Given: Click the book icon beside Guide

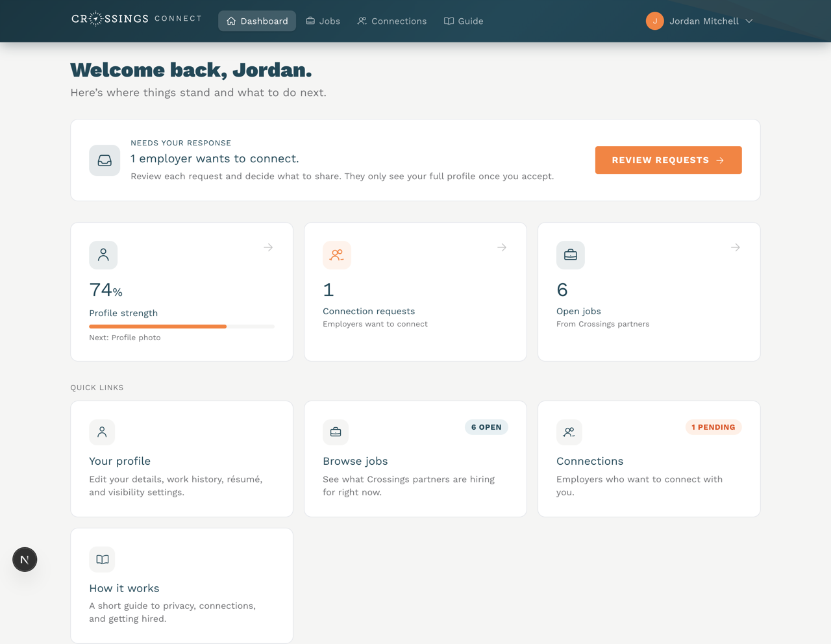Looking at the screenshot, I should (x=449, y=21).
